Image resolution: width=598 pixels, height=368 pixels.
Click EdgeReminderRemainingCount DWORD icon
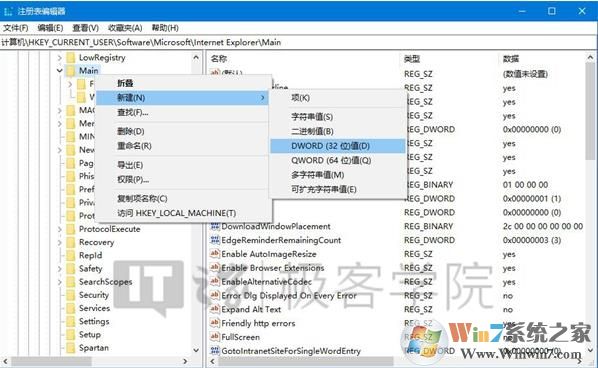click(215, 240)
